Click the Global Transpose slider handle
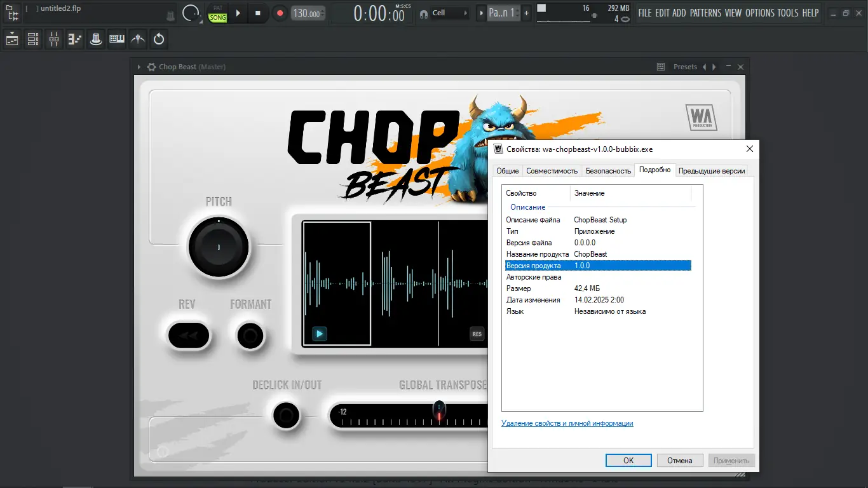This screenshot has height=488, width=868. pyautogui.click(x=438, y=411)
